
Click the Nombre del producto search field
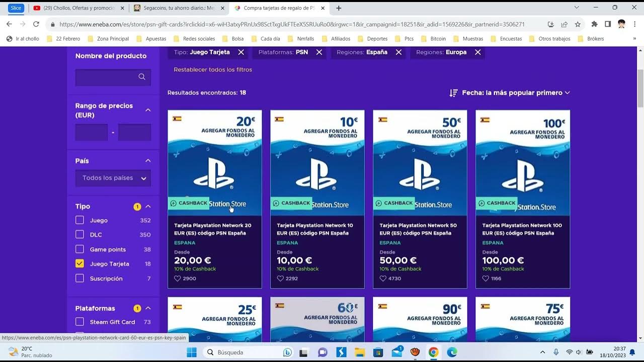click(x=113, y=77)
